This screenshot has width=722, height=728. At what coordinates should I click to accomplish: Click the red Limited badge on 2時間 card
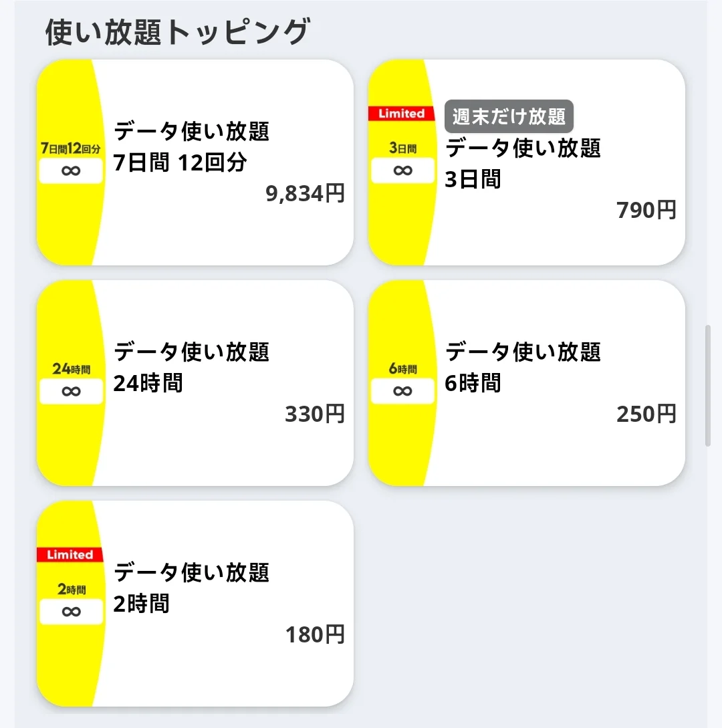70,555
